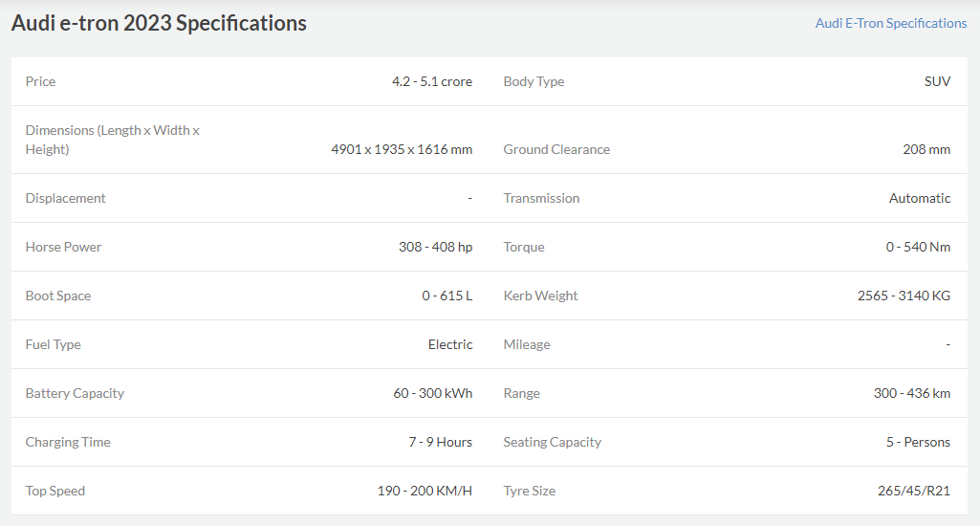
Task: Click the Displacement label
Action: [x=66, y=198]
